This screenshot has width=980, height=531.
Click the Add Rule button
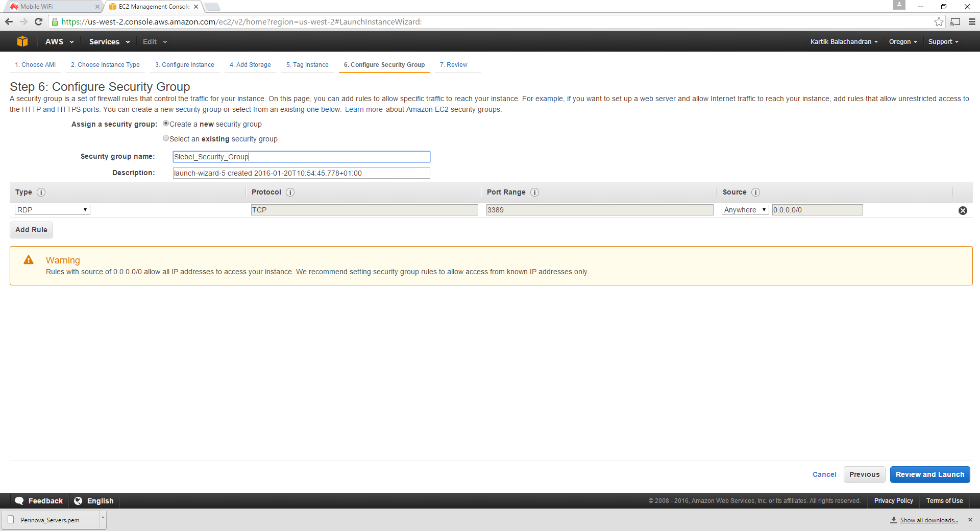click(31, 230)
